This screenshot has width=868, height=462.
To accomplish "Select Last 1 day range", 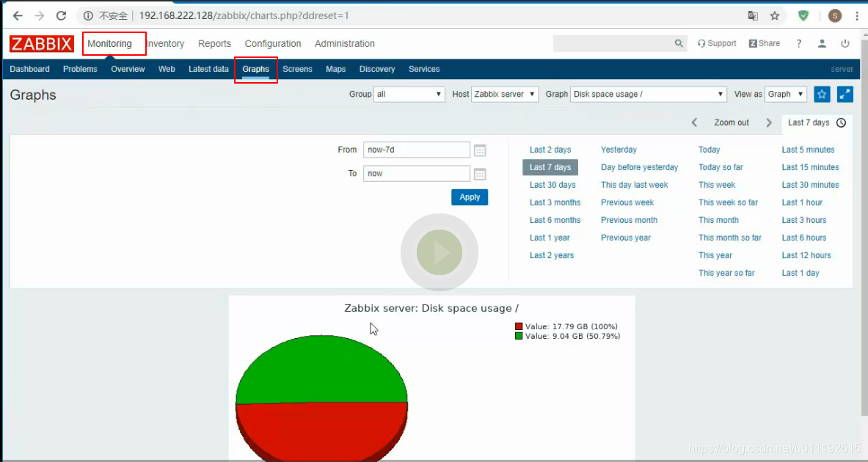I will click(x=800, y=273).
